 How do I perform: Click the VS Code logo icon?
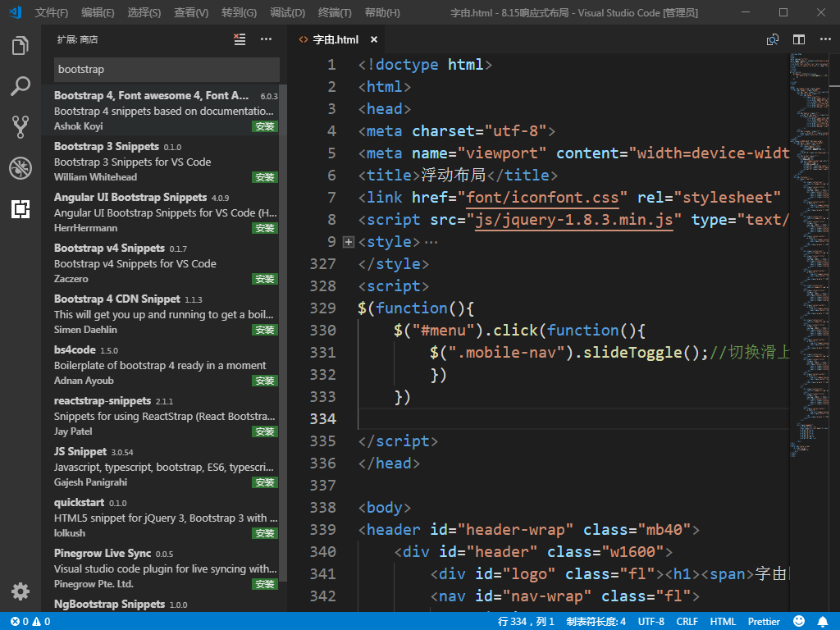coord(15,12)
